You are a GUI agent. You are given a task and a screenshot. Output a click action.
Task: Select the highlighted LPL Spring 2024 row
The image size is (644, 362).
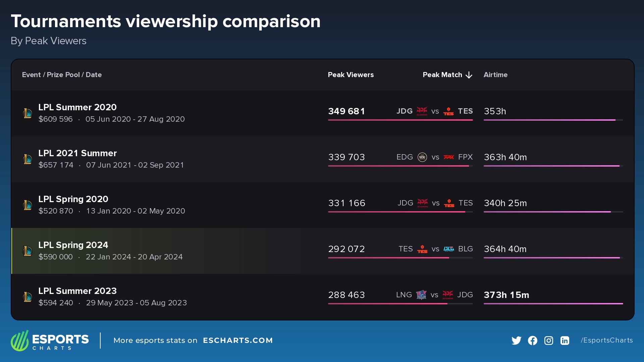coord(168,250)
